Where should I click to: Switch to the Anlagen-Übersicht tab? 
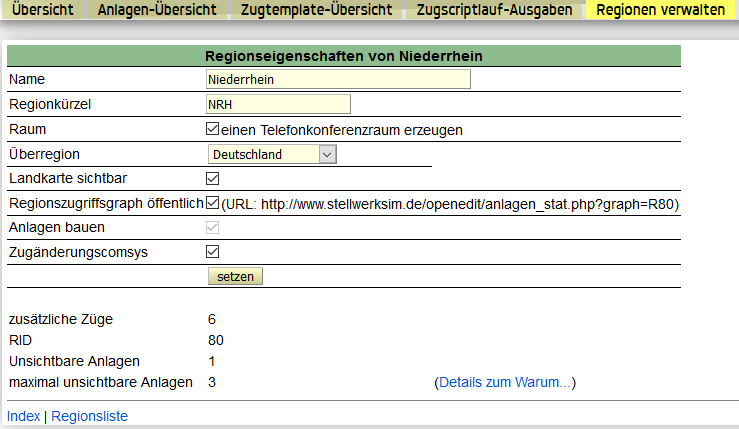coord(157,11)
